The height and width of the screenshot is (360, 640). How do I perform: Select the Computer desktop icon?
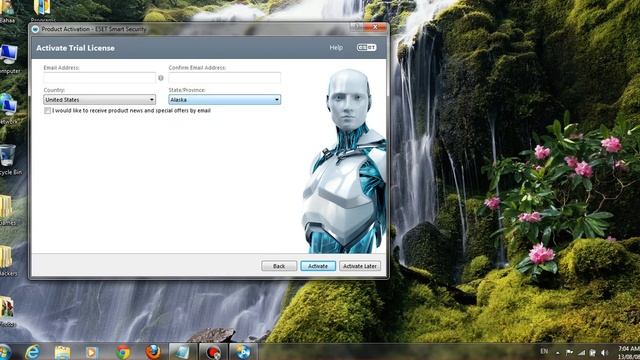pos(9,60)
